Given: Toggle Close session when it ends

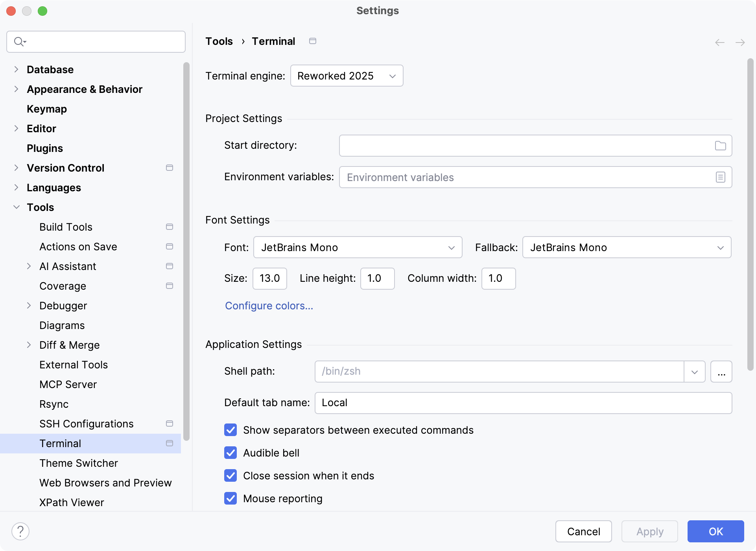Looking at the screenshot, I should 230,475.
